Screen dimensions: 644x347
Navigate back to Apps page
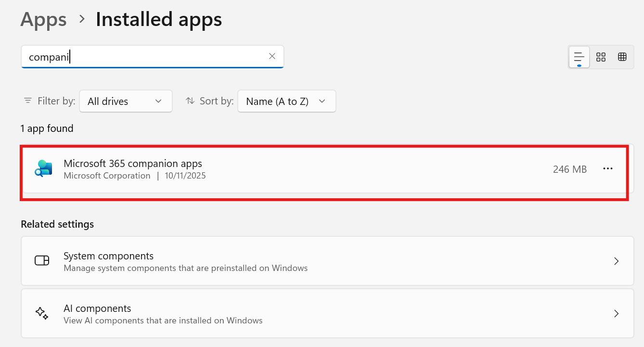point(43,19)
